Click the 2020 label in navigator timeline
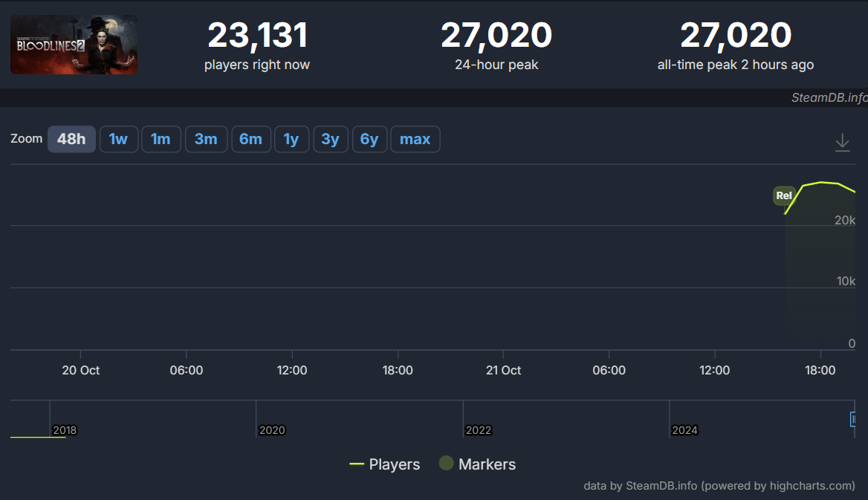This screenshot has height=500, width=868. click(x=272, y=430)
